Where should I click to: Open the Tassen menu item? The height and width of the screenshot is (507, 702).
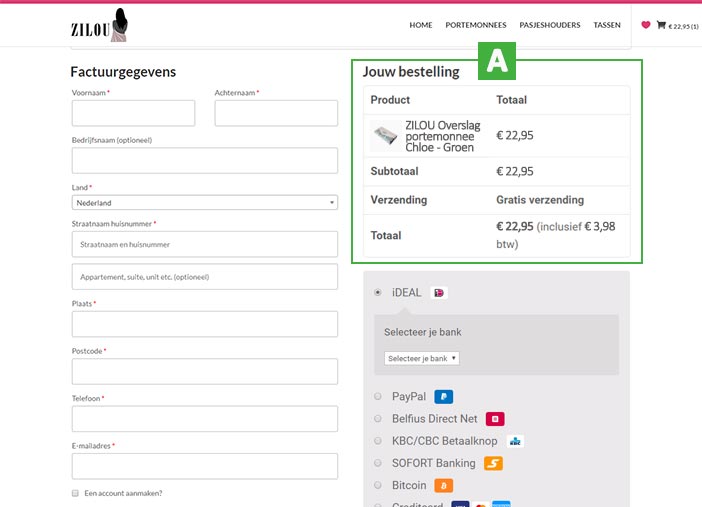point(606,25)
